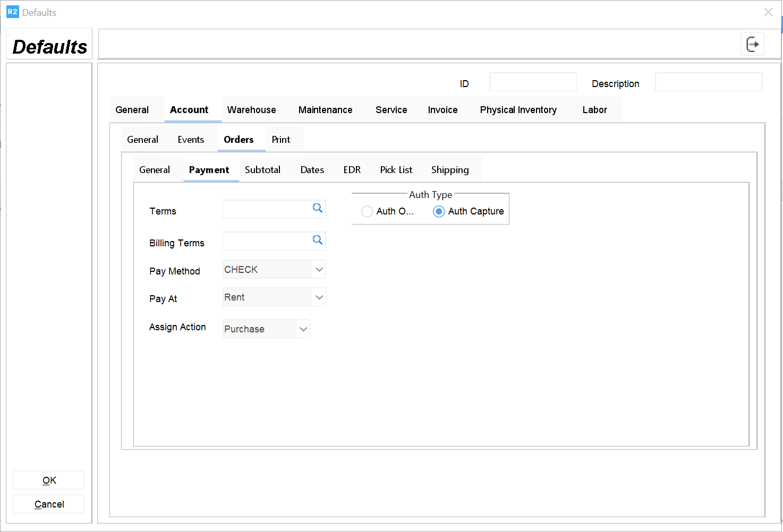Open the Pay Method dropdown

319,270
